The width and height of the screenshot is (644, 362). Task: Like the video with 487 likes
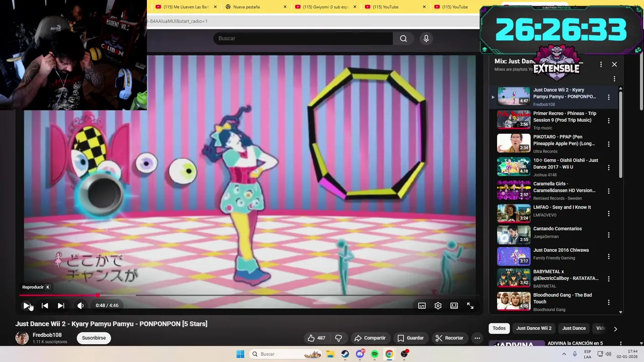[x=316, y=338]
